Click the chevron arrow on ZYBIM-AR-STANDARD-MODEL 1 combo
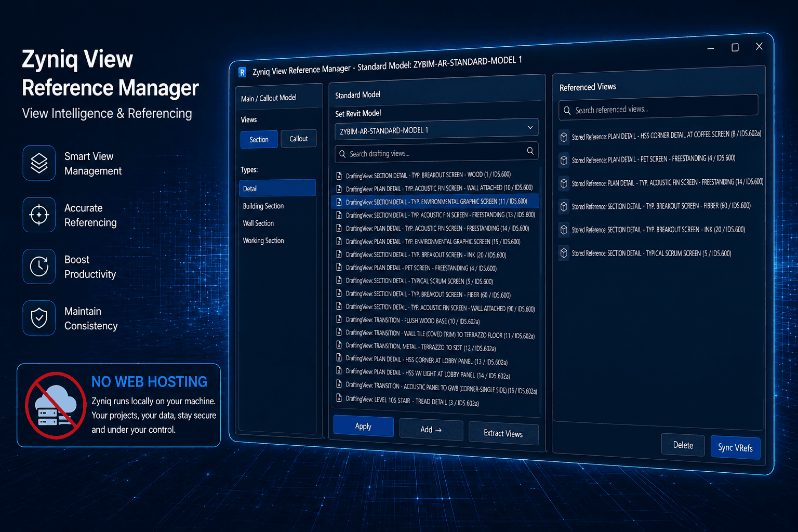The image size is (798, 532). click(x=530, y=127)
